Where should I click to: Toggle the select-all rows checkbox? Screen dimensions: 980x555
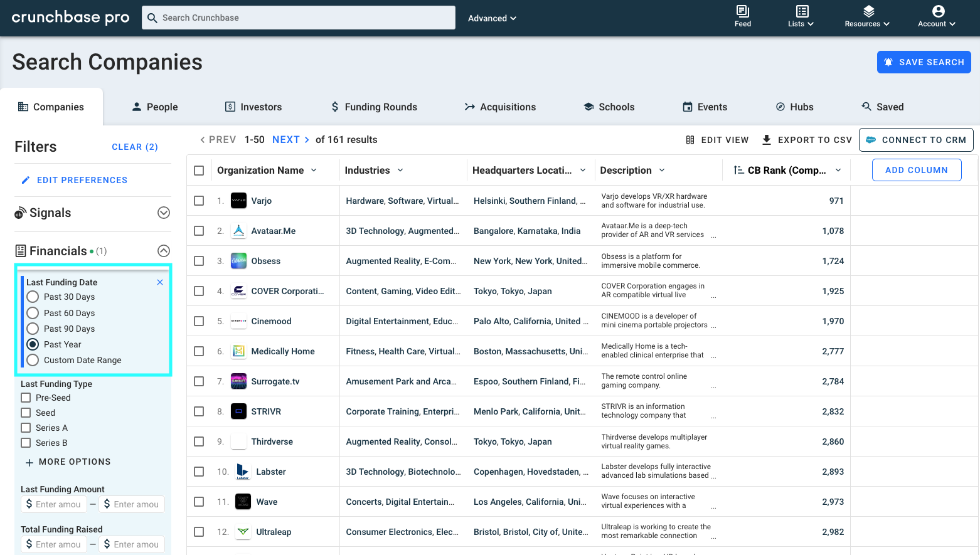(199, 171)
